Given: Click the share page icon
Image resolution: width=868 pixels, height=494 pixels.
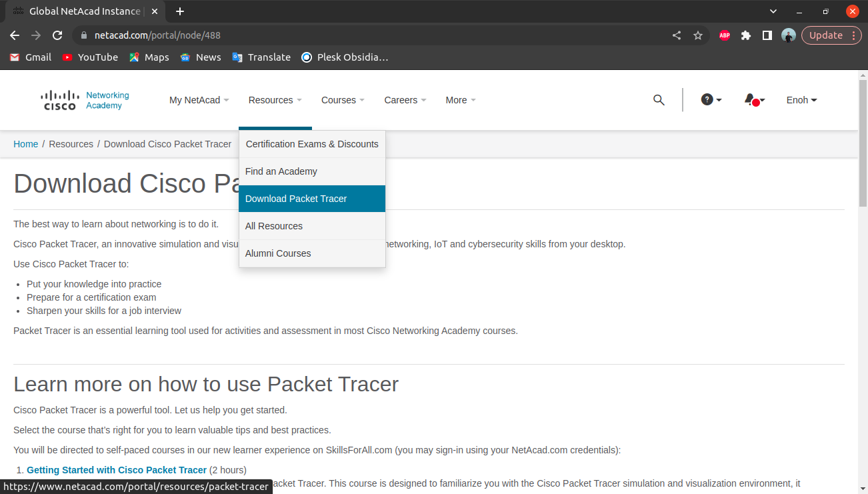Looking at the screenshot, I should click(677, 35).
